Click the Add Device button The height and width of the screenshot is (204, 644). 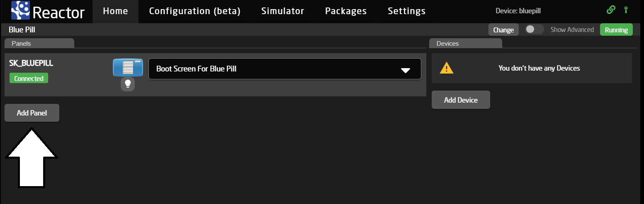click(461, 100)
